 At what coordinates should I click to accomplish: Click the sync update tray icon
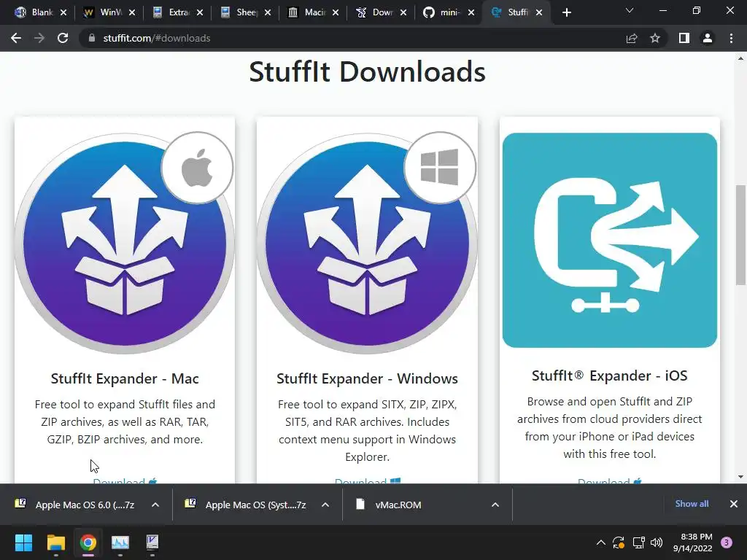(619, 542)
